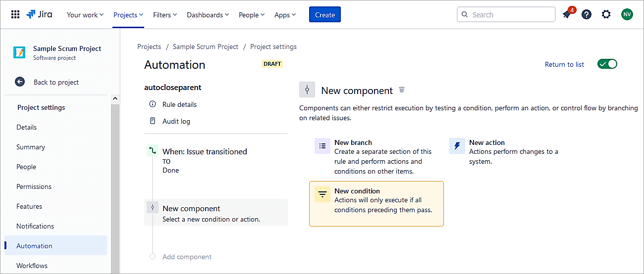Click in the Search field

click(510, 15)
